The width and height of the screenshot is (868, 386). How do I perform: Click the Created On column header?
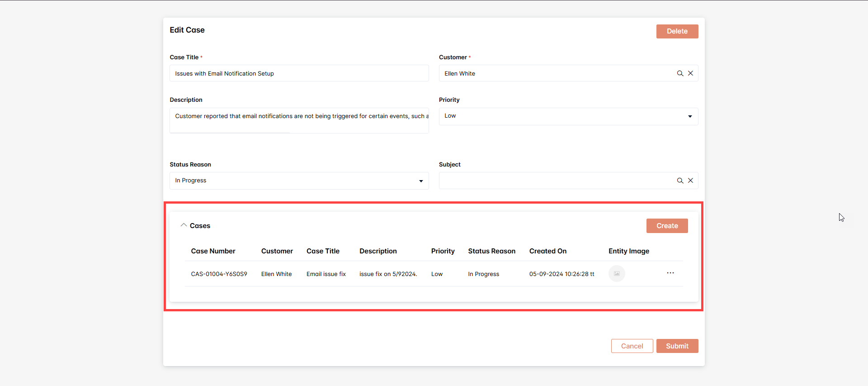click(x=547, y=251)
